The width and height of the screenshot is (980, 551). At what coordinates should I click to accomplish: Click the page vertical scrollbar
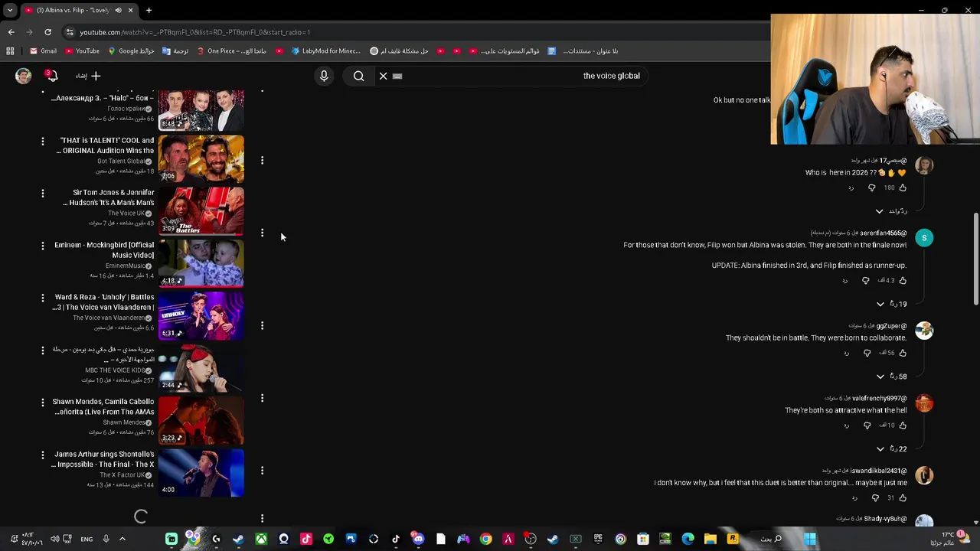tap(975, 258)
